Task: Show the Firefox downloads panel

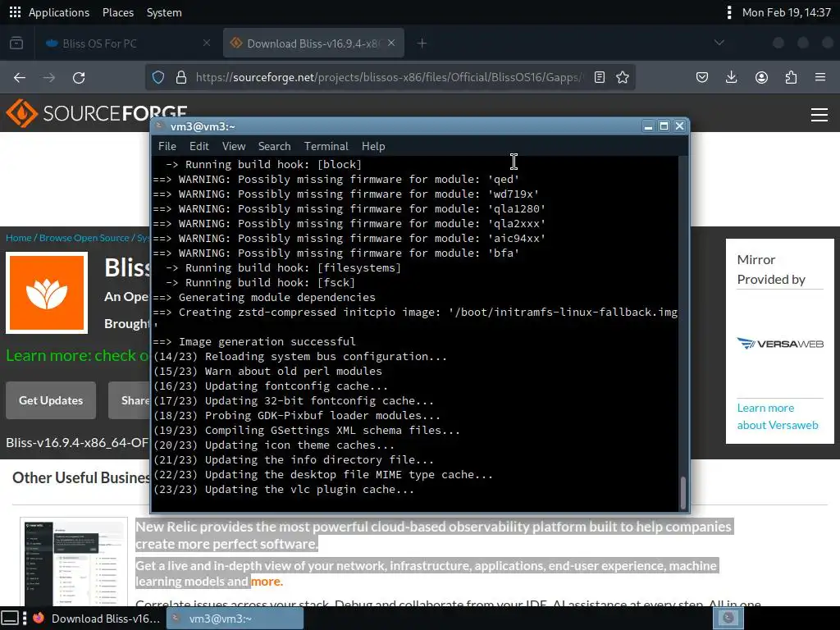Action: coord(731,78)
